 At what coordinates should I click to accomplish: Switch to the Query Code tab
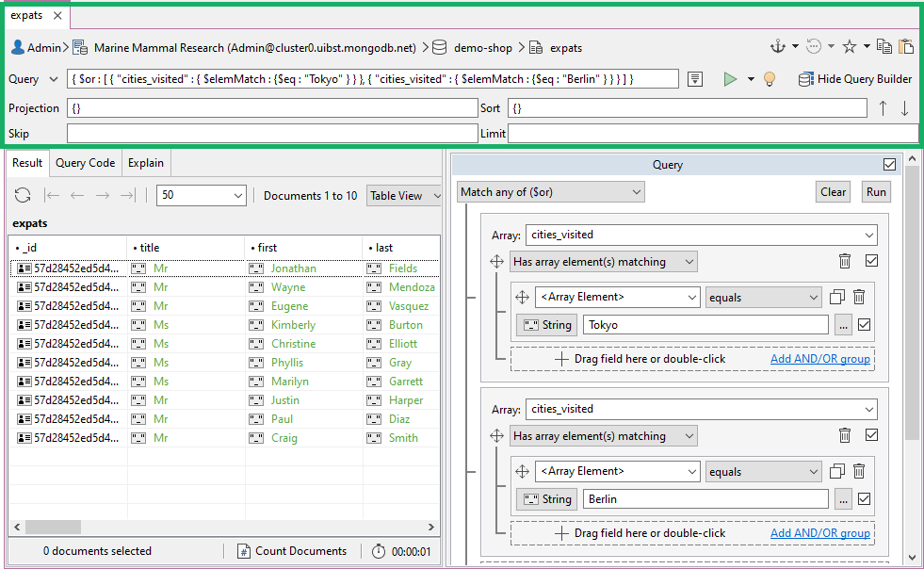click(86, 163)
